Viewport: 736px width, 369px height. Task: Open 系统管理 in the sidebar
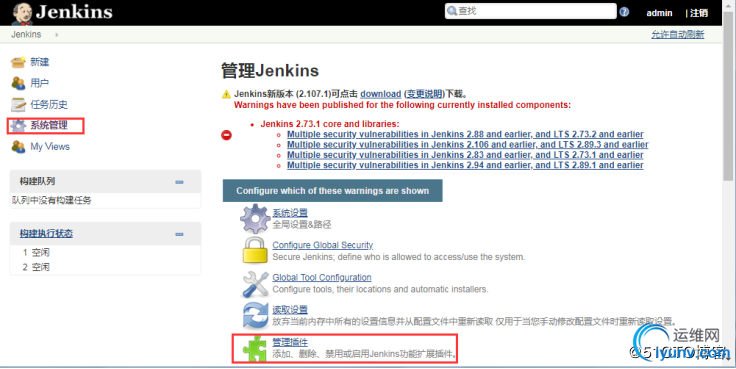pyautogui.click(x=49, y=125)
